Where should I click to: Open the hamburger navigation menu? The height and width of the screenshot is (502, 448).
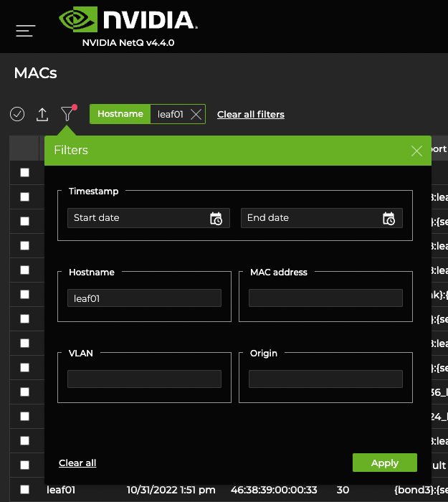(x=26, y=31)
